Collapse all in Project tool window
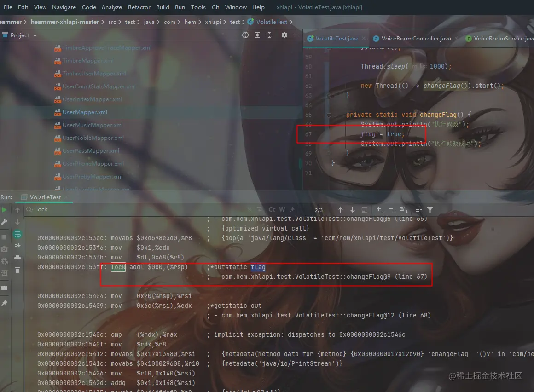The width and height of the screenshot is (534, 392). pos(269,35)
